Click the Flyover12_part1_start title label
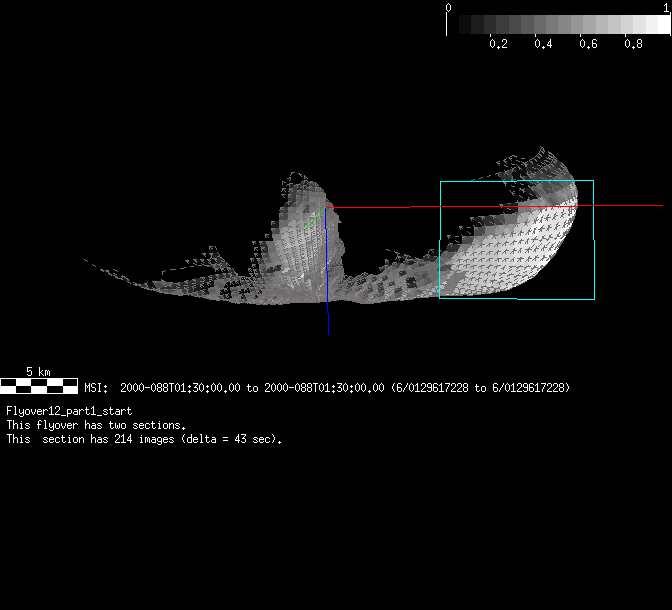The height and width of the screenshot is (610, 672). [69, 411]
